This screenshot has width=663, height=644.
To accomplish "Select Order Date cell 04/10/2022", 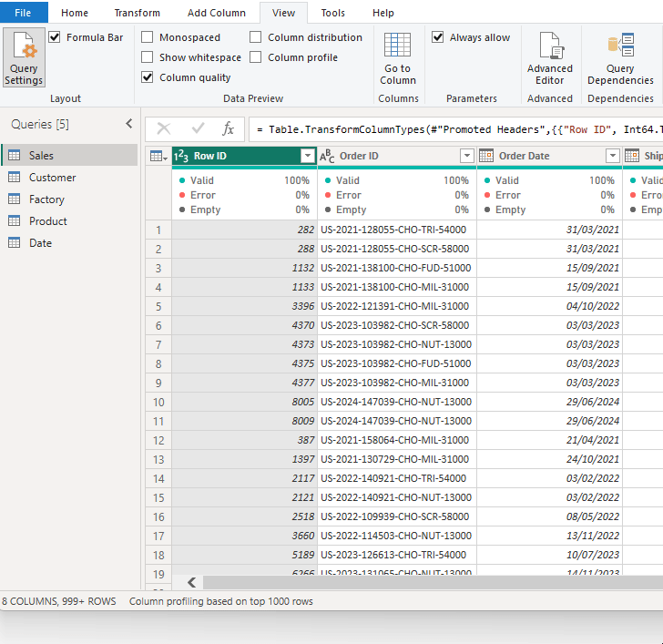I will (550, 306).
